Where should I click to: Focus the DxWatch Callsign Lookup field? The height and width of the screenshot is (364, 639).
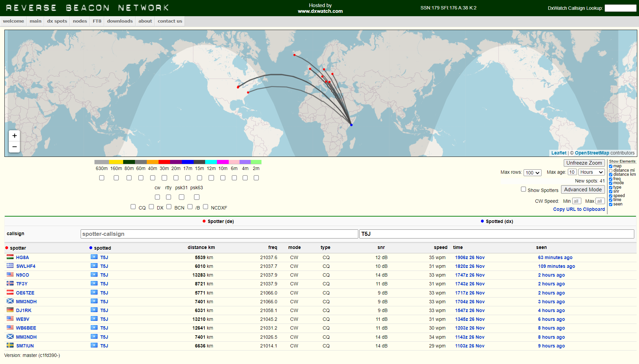coord(620,8)
